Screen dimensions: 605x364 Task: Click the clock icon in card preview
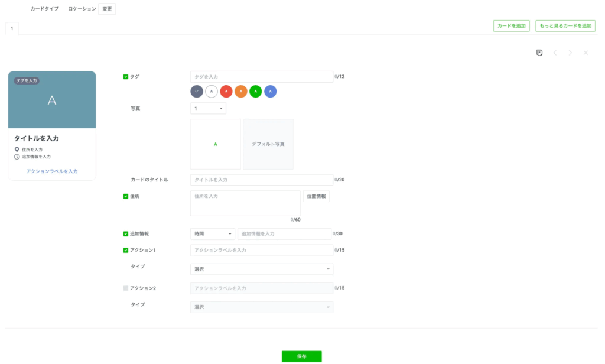pyautogui.click(x=17, y=157)
